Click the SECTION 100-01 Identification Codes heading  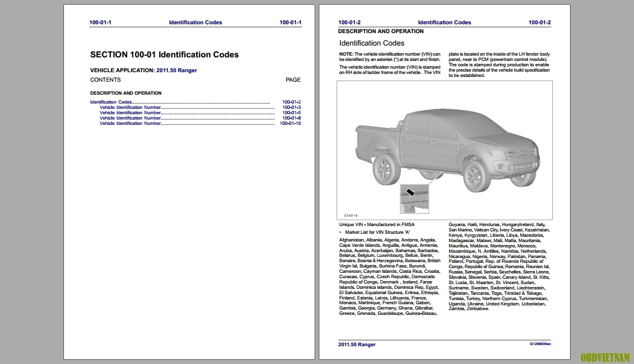(164, 54)
